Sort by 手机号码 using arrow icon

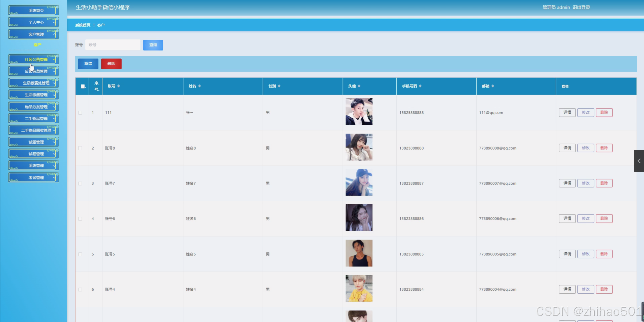420,86
